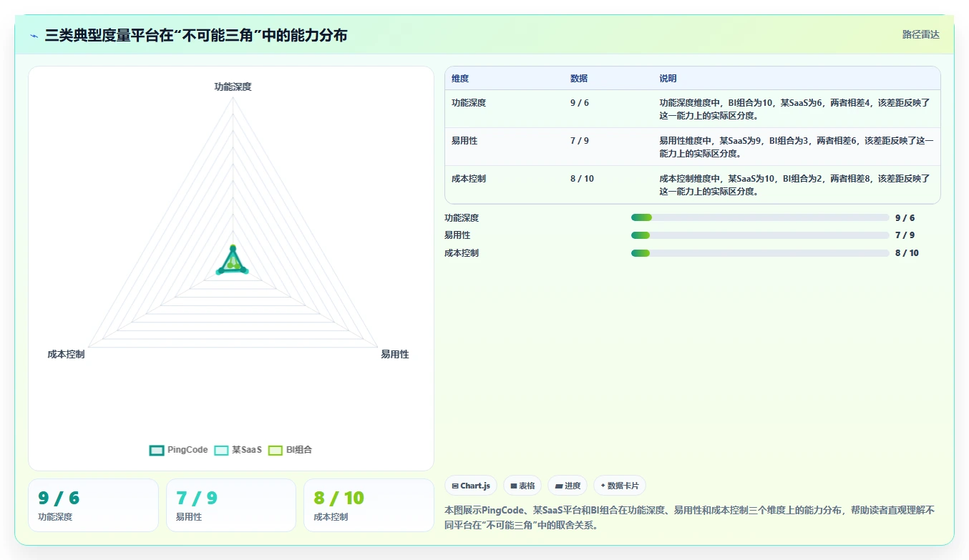The width and height of the screenshot is (969, 560).
Task: Click the lightning icon beside the title
Action: [34, 36]
